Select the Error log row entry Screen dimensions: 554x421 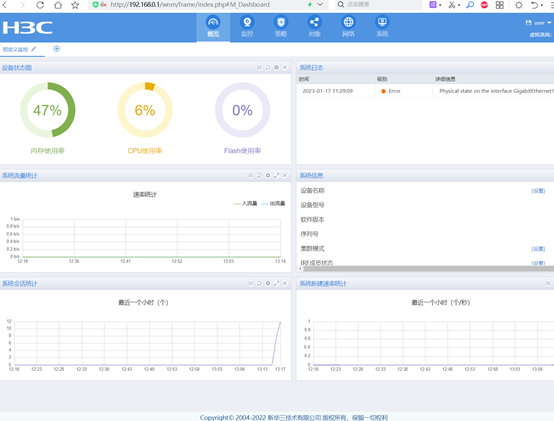425,91
